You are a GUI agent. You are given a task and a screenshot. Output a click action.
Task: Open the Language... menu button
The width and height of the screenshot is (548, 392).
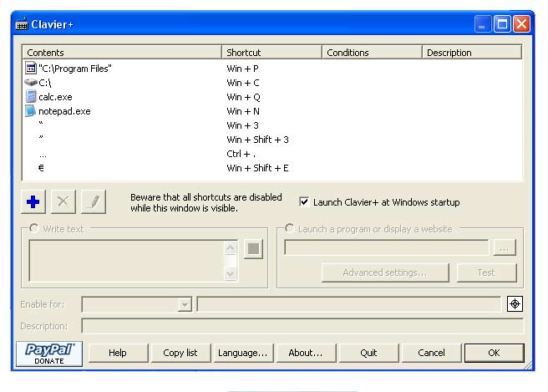242,353
